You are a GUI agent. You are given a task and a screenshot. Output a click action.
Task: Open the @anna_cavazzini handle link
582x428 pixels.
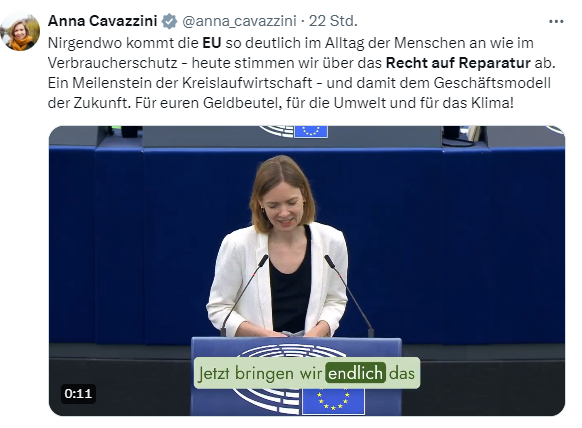239,21
